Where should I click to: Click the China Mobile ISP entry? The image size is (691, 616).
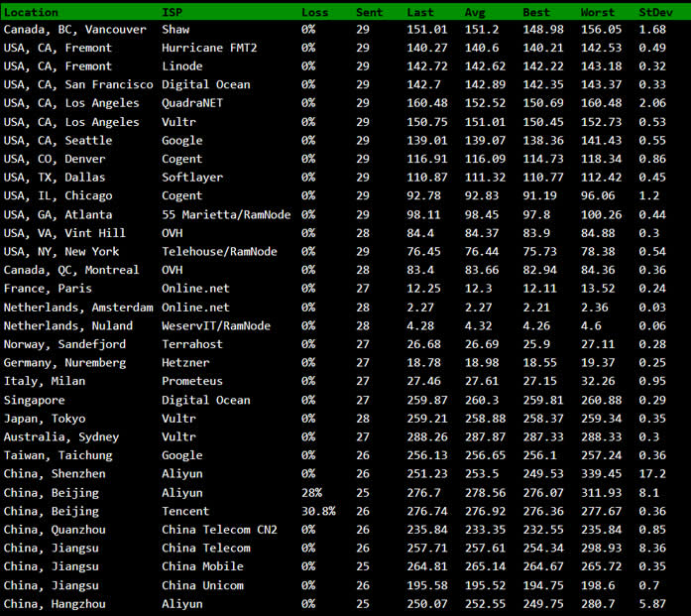202,566
